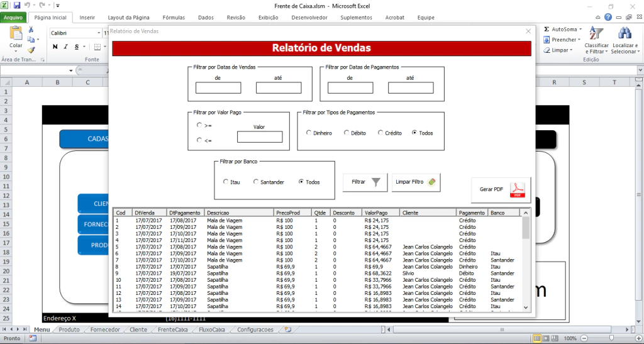Viewport: 644px width, 344px height.
Task: Expand the Preencher dropdown
Action: [580, 40]
